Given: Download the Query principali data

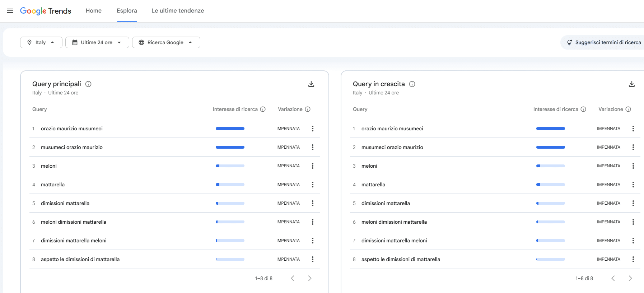Looking at the screenshot, I should pyautogui.click(x=311, y=84).
